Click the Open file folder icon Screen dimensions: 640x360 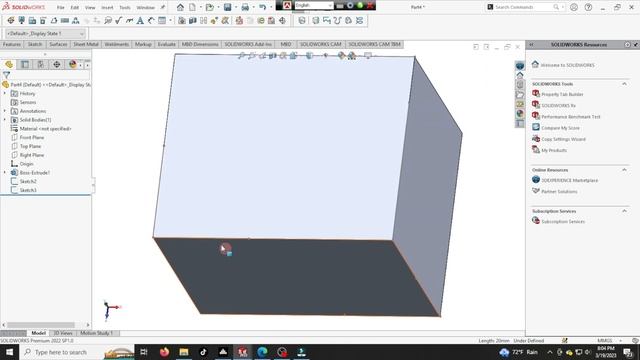click(x=209, y=7)
